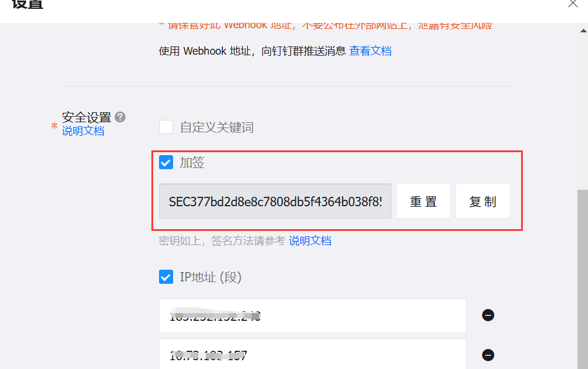The image size is (588, 369).
Task: Click the 自定义关键词 label text
Action: point(217,128)
